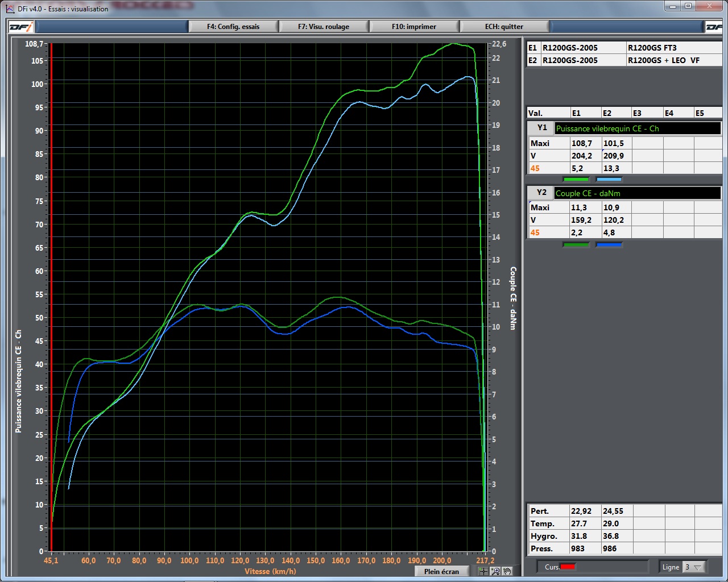This screenshot has height=582, width=728.
Task: Click the E1 R1200GS FT3 test name cell
Action: pyautogui.click(x=673, y=48)
